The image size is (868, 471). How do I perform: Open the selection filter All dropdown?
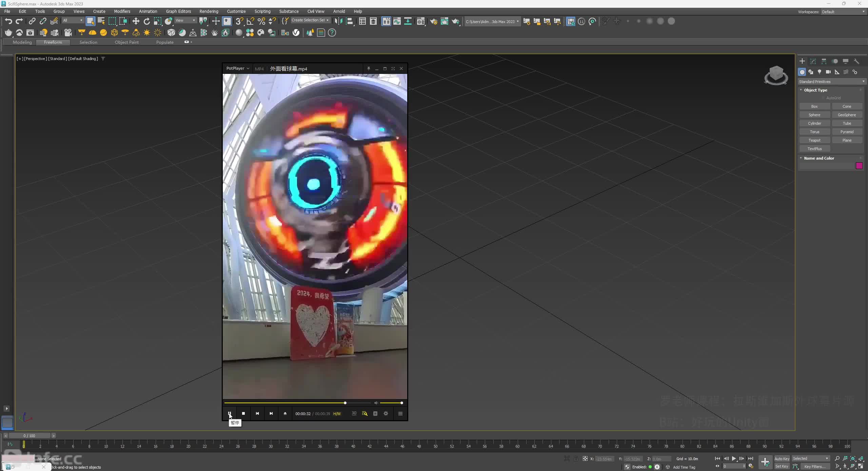pos(73,20)
